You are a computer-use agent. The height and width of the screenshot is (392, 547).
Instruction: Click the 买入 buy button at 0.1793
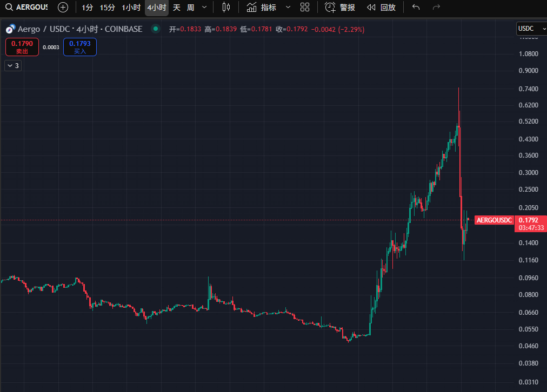pyautogui.click(x=80, y=48)
